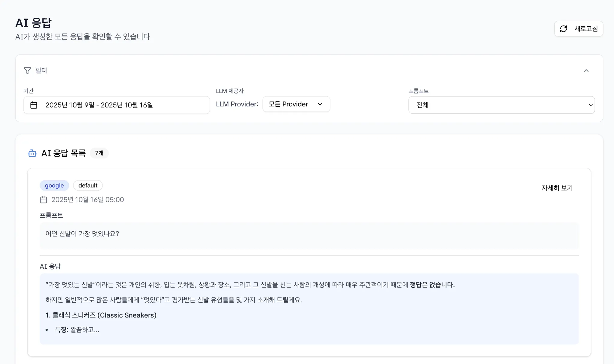Viewport: 614px width, 364px height.
Task: Click the calendar icon next to response timestamp
Action: tap(43, 200)
